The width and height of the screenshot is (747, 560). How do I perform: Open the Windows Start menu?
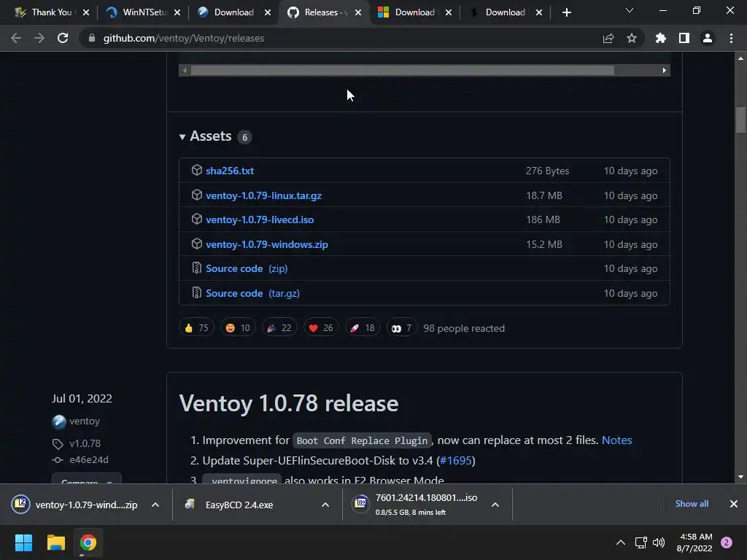click(x=23, y=542)
